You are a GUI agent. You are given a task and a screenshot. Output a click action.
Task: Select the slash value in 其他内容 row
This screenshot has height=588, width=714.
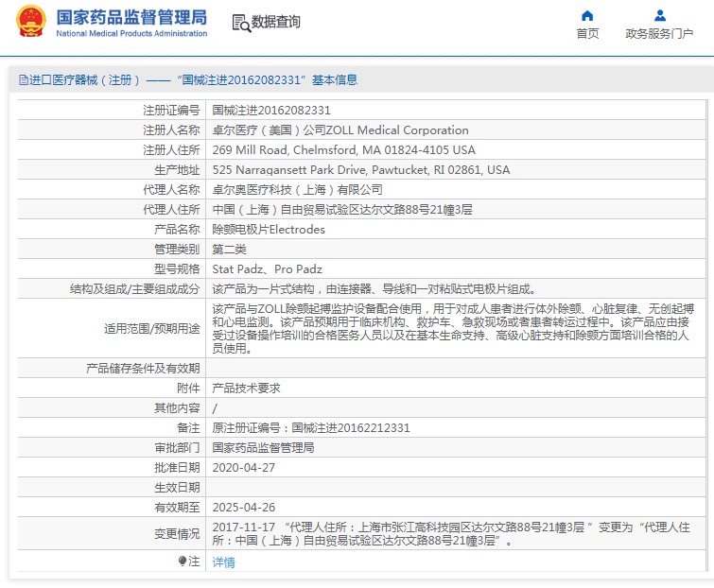(x=215, y=408)
